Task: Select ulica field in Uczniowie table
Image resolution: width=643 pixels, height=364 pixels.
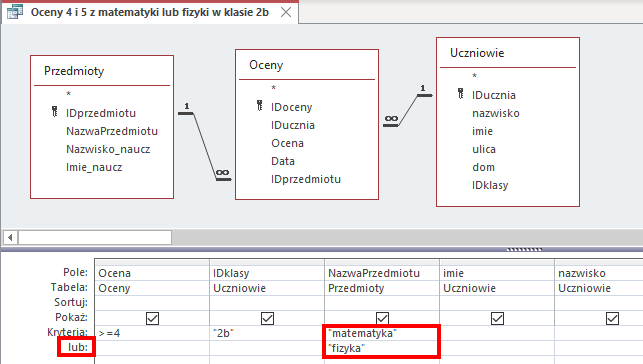Action: [484, 149]
